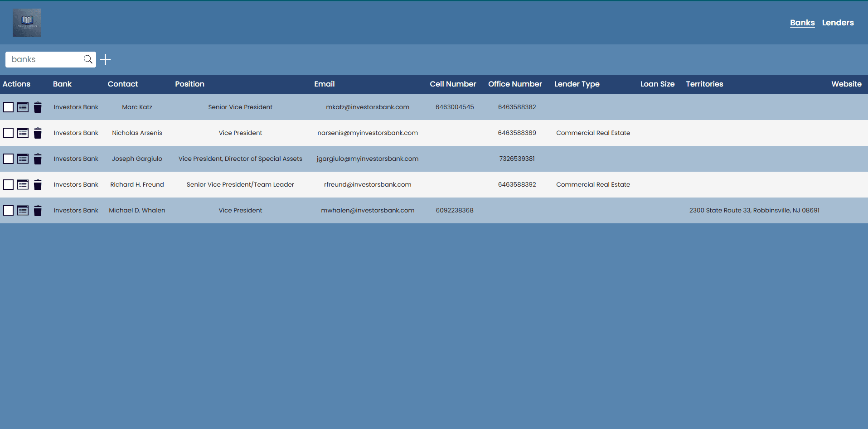Click email narsenis@myinvestorsbank.com

(368, 133)
